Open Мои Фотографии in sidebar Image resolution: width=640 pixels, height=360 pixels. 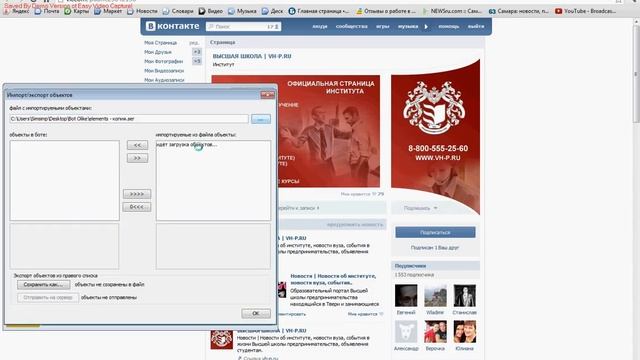163,62
